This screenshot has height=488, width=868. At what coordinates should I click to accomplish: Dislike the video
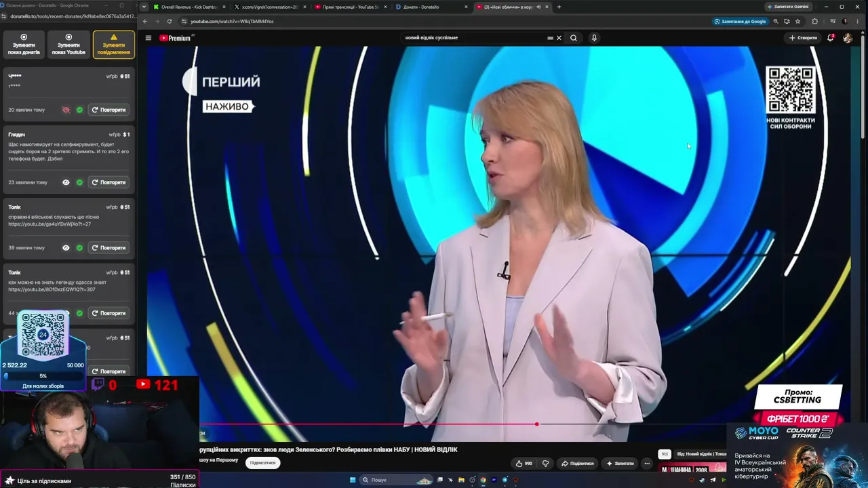545,464
